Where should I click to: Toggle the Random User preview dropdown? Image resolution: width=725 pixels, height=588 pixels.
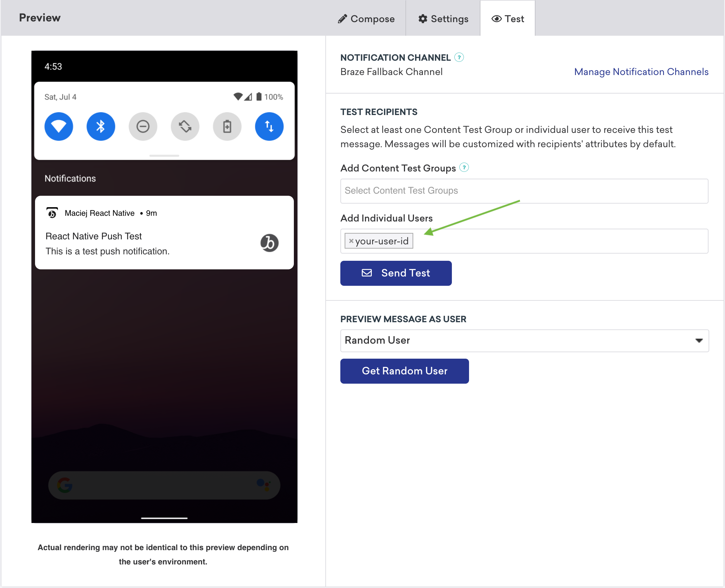pos(698,340)
